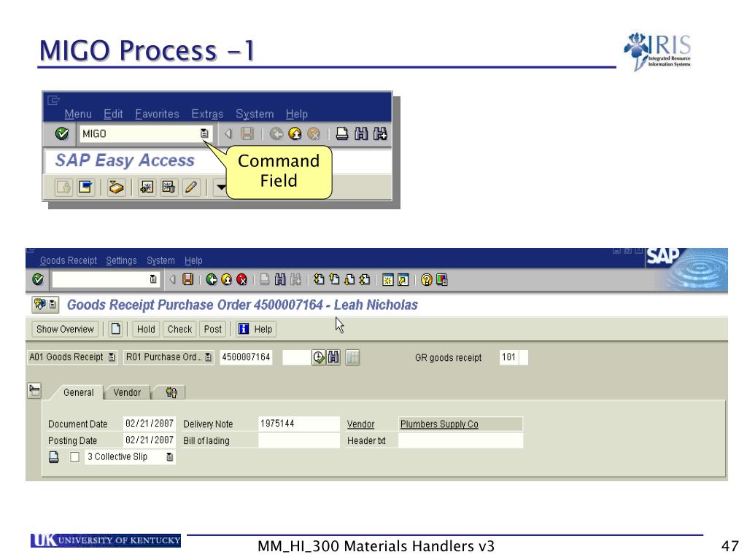
Task: Click the Header txt input field
Action: pyautogui.click(x=461, y=440)
